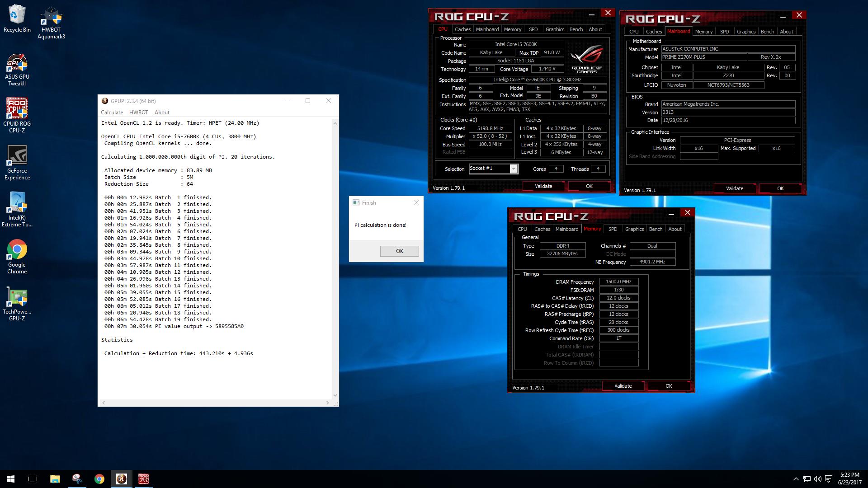Viewport: 868px width, 488px height.
Task: Click the 'Calculation + Reduction time' line
Action: click(179, 353)
